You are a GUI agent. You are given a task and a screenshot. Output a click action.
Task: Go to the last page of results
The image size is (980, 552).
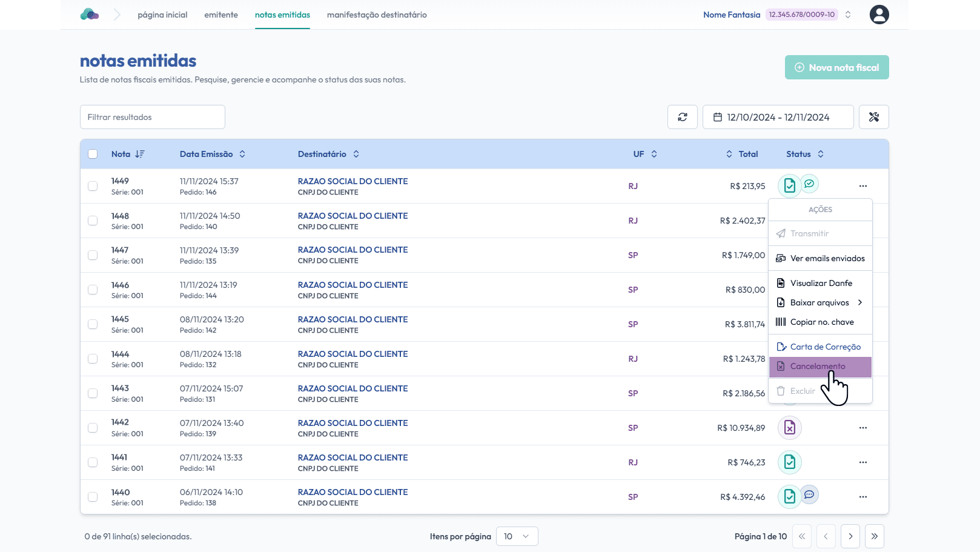(874, 536)
